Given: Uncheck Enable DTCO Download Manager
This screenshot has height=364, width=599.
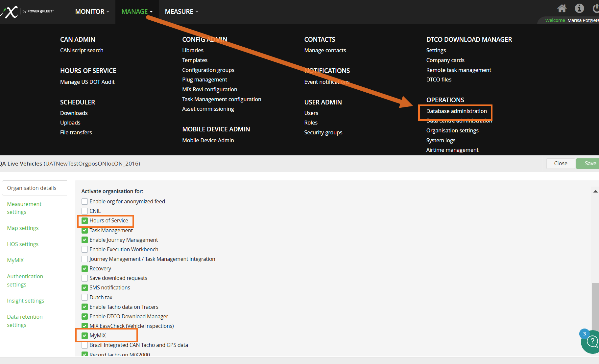Looking at the screenshot, I should [x=84, y=316].
